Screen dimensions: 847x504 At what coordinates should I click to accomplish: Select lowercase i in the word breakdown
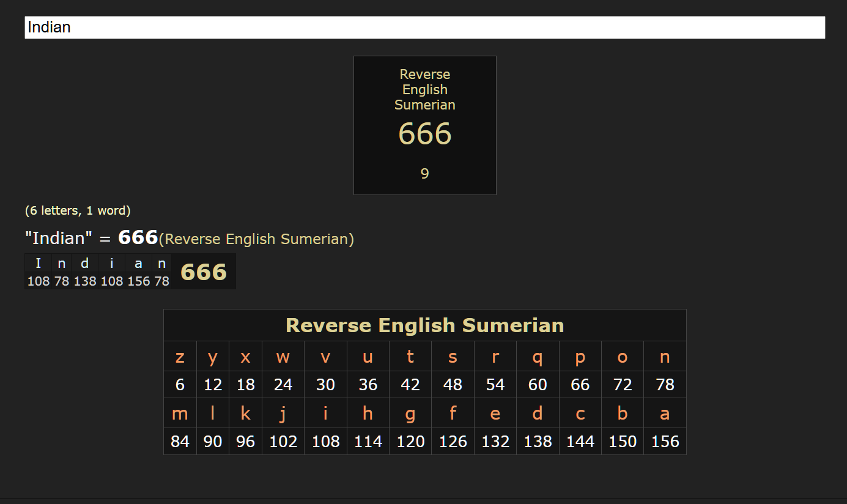112,264
